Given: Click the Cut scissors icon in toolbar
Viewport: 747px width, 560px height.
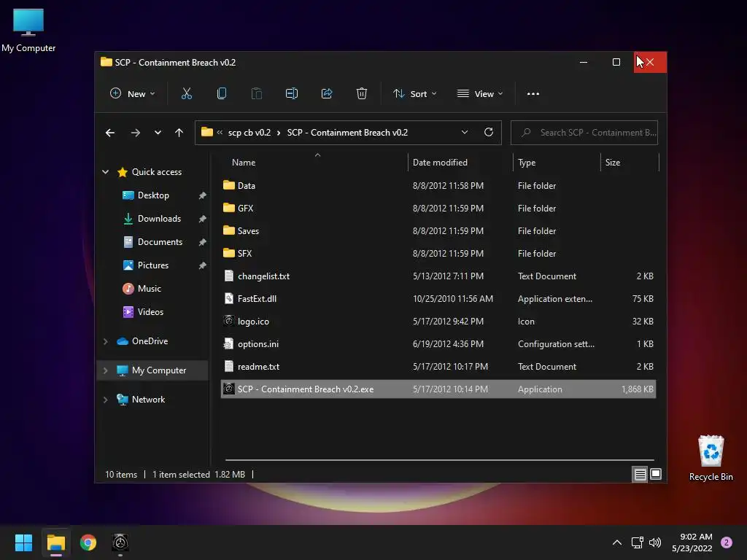Looking at the screenshot, I should pyautogui.click(x=186, y=94).
